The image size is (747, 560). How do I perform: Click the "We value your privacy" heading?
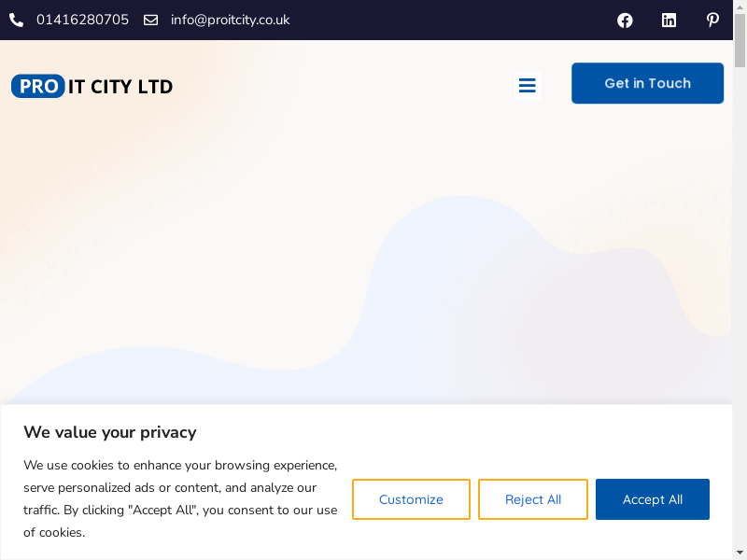pyautogui.click(x=110, y=432)
